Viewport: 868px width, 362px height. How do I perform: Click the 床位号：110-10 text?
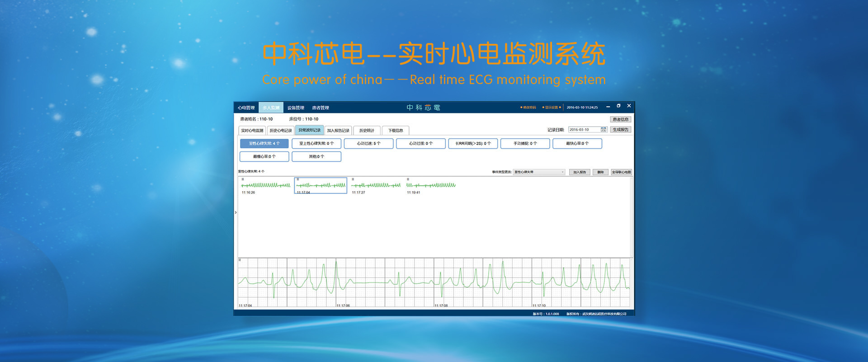pyautogui.click(x=304, y=119)
